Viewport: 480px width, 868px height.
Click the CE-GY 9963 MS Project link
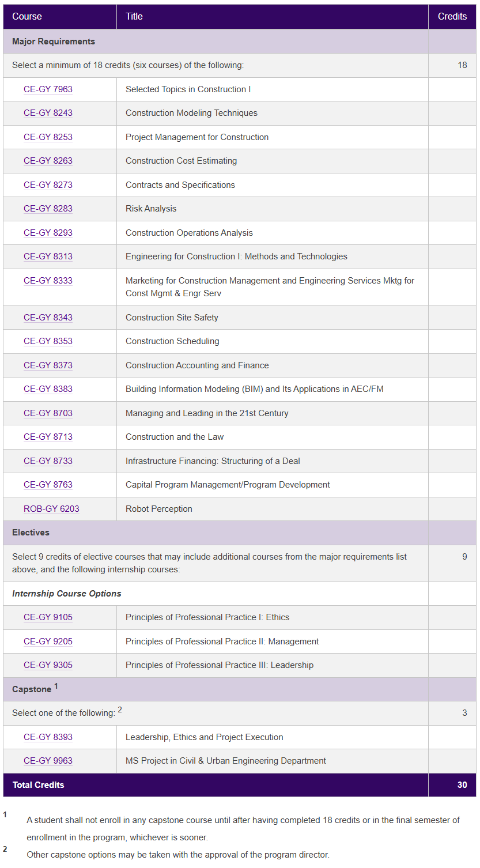coord(48,761)
